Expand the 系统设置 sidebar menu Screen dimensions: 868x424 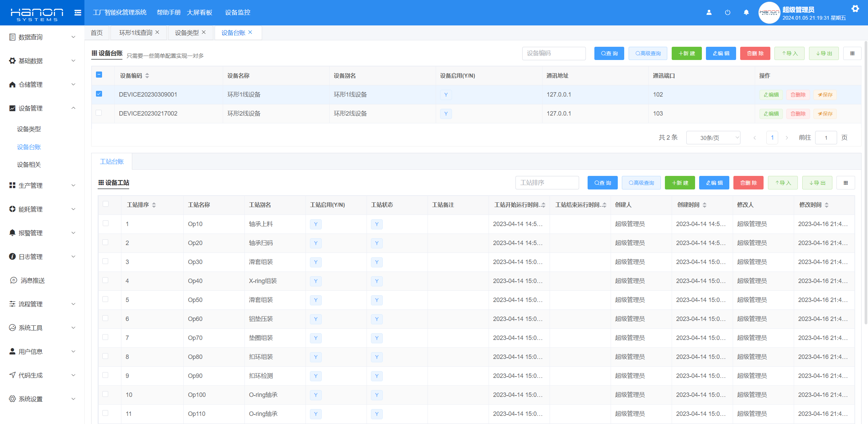[x=42, y=399]
